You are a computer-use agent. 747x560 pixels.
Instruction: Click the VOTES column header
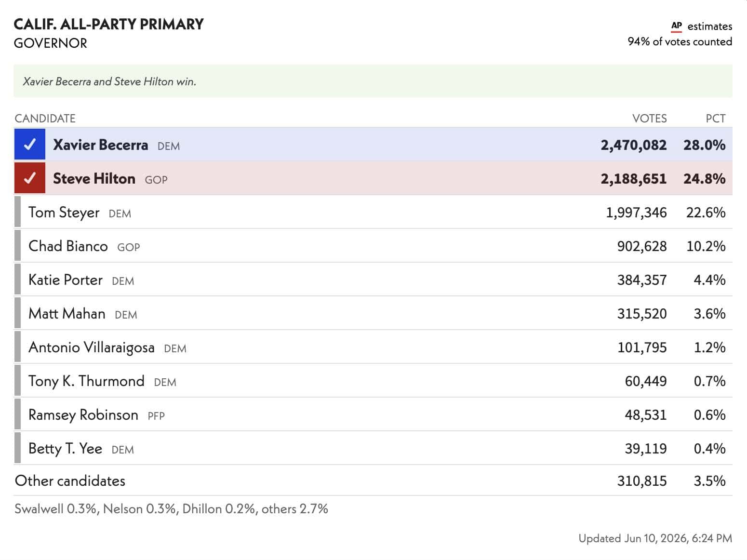click(649, 118)
